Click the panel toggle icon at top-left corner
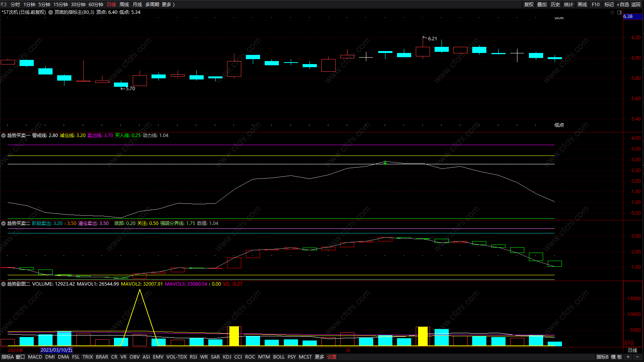644x362 pixels. pos(4,4)
